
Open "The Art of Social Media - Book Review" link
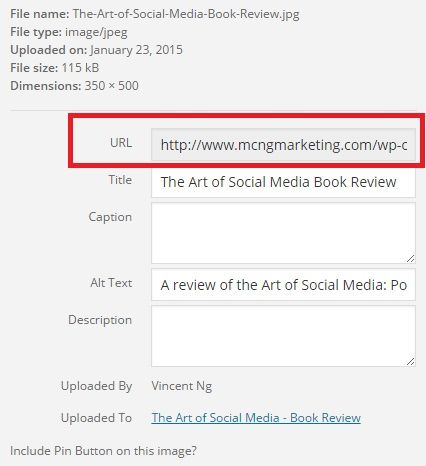(256, 418)
